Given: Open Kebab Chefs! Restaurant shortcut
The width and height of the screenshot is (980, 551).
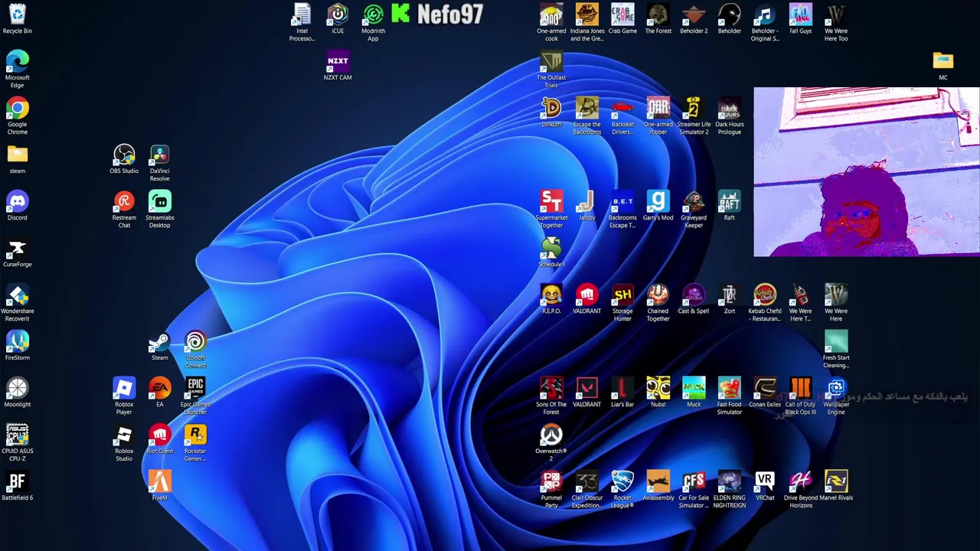Looking at the screenshot, I should 765,303.
